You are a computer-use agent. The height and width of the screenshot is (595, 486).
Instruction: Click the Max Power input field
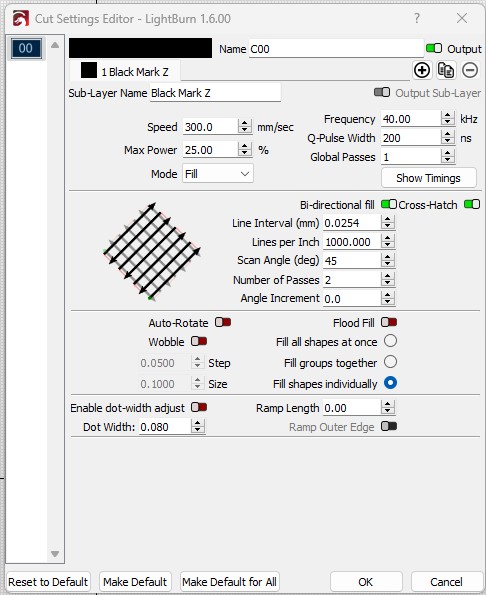coord(211,150)
